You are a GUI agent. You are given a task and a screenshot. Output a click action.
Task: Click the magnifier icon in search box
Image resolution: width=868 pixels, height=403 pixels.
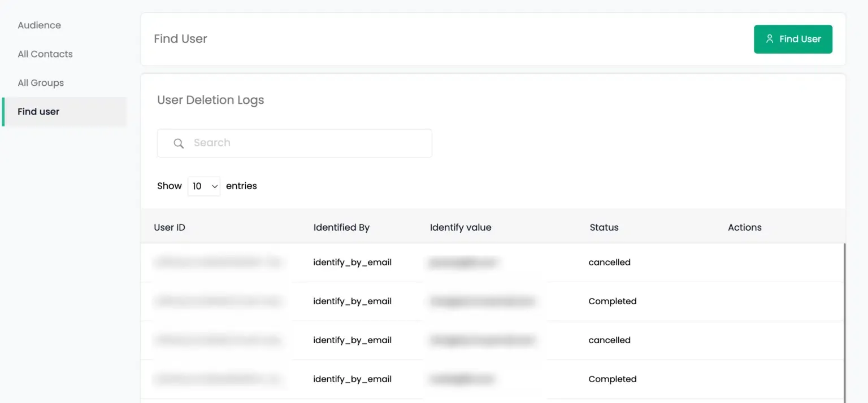coord(179,143)
